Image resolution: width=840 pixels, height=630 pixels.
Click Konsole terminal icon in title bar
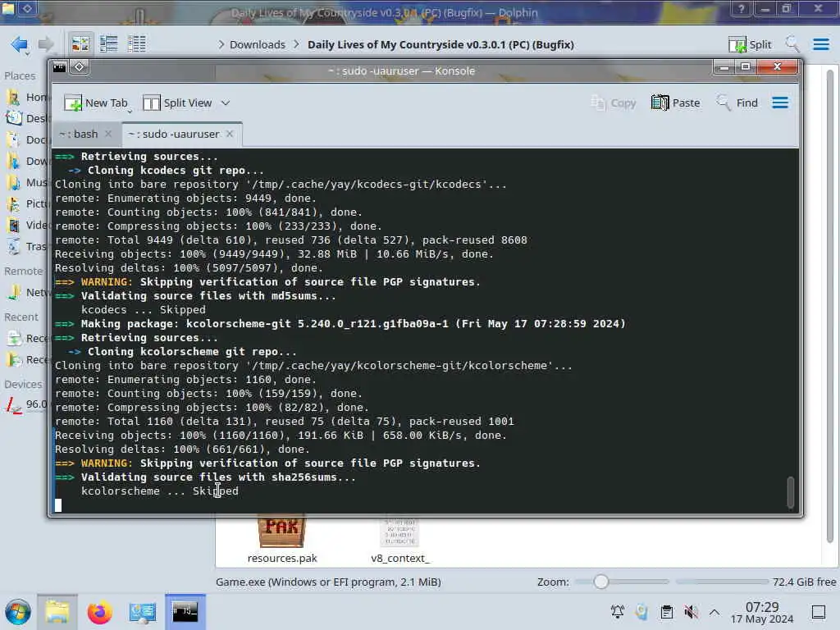click(x=59, y=67)
